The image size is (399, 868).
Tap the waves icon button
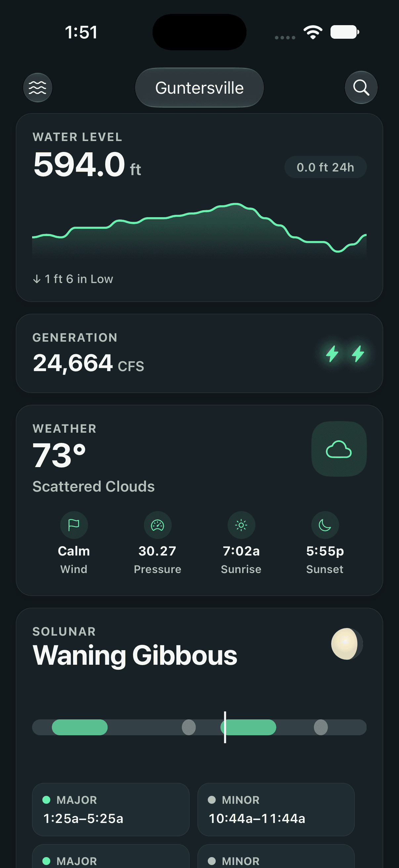[x=38, y=88]
